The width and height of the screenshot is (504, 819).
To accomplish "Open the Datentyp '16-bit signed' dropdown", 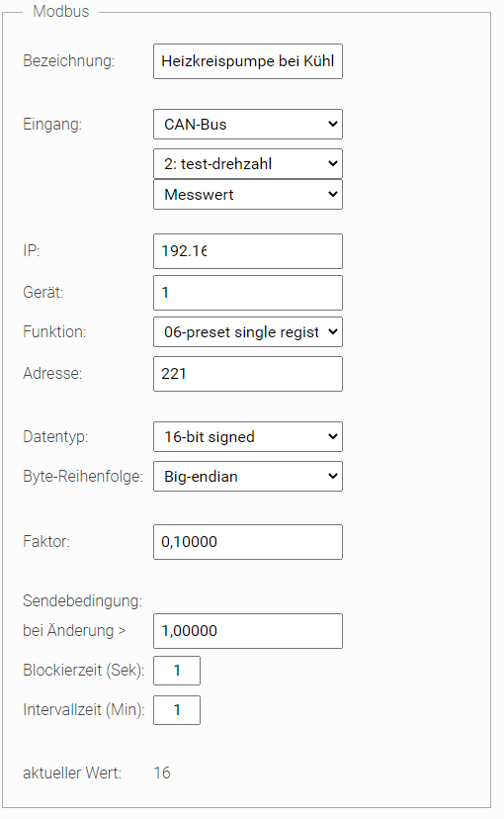I will click(248, 436).
